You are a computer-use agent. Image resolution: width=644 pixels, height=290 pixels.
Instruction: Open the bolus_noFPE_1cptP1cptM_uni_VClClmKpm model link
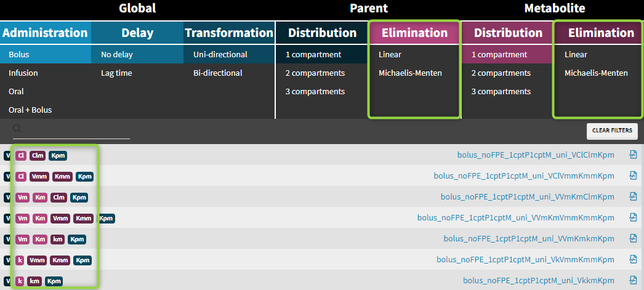tap(536, 155)
